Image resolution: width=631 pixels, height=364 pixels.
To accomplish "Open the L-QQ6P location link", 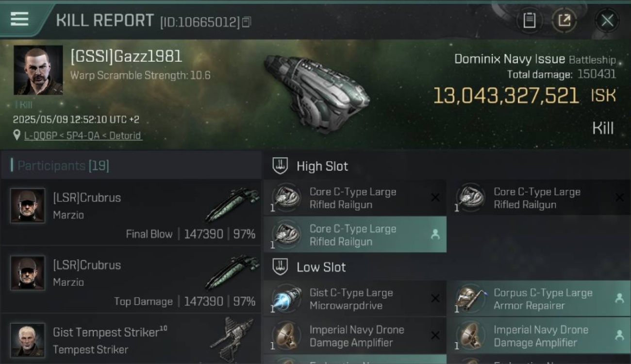I will tap(83, 135).
